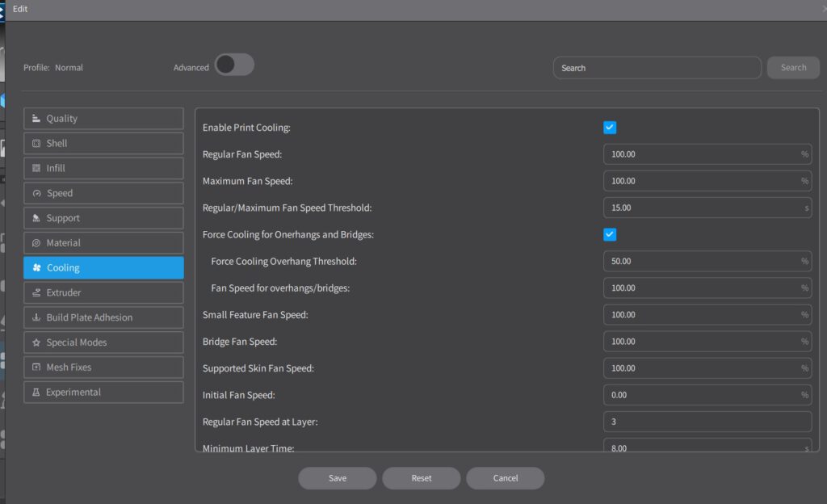Viewport: 827px width, 504px height.
Task: Click the Infill pattern icon
Action: (x=36, y=168)
